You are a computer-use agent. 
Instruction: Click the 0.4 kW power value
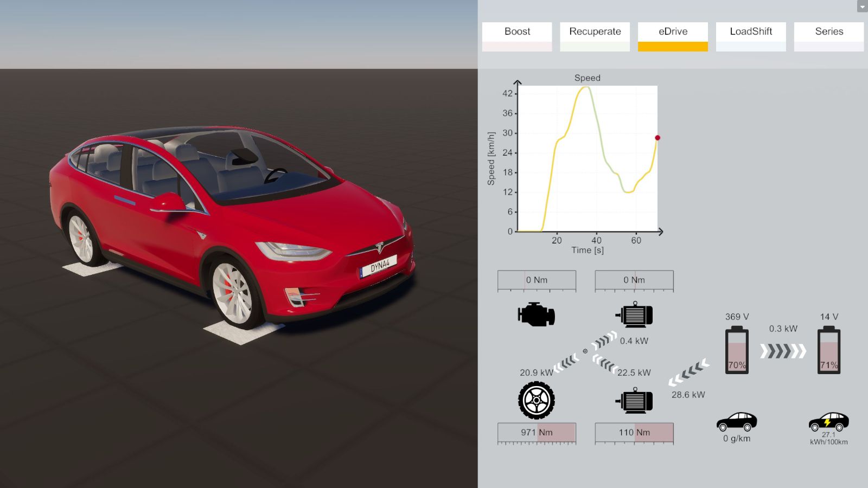tap(634, 341)
